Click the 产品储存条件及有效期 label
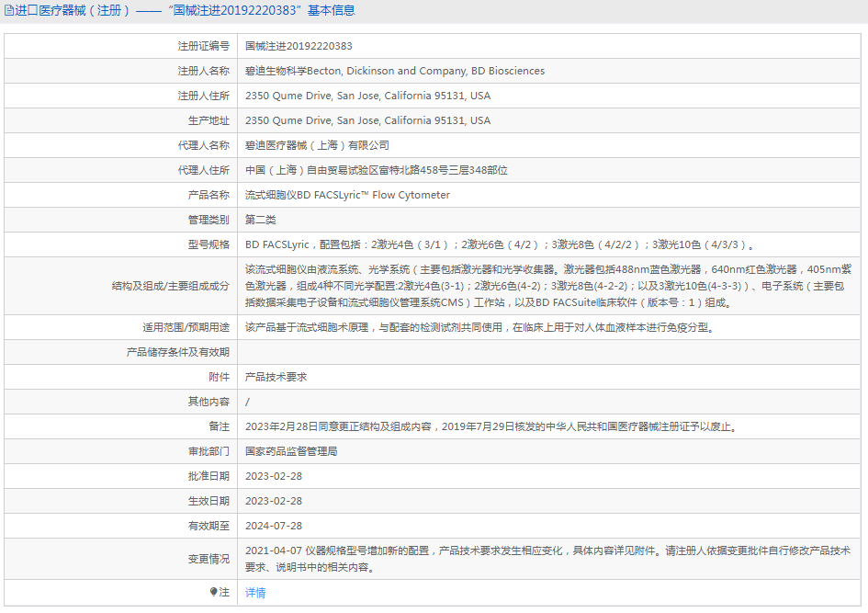The image size is (868, 613). pos(177,352)
